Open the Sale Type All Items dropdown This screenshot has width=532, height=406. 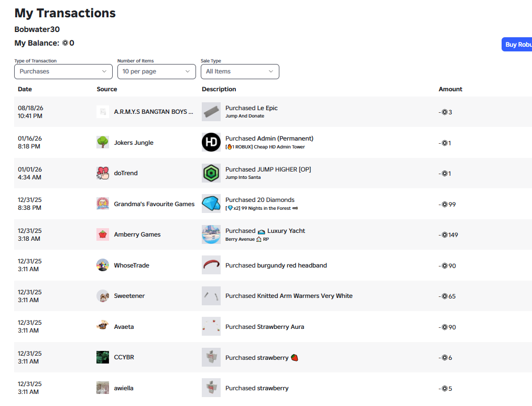[x=240, y=72]
